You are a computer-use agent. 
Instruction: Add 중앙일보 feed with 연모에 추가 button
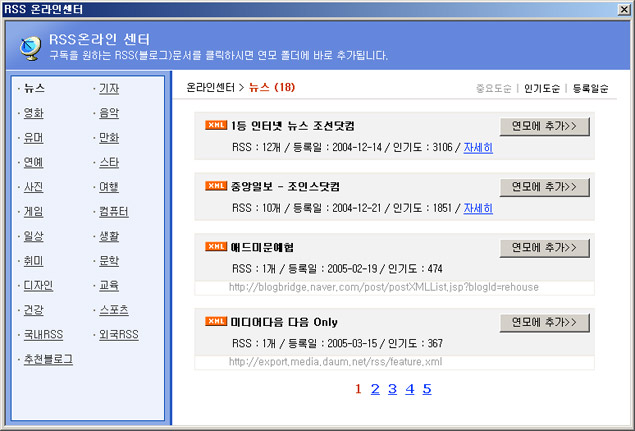click(544, 187)
